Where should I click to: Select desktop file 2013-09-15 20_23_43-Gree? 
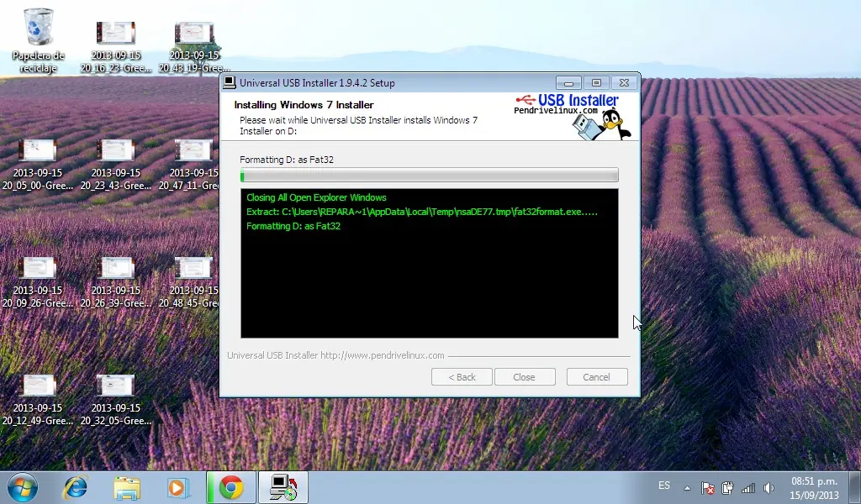click(116, 164)
